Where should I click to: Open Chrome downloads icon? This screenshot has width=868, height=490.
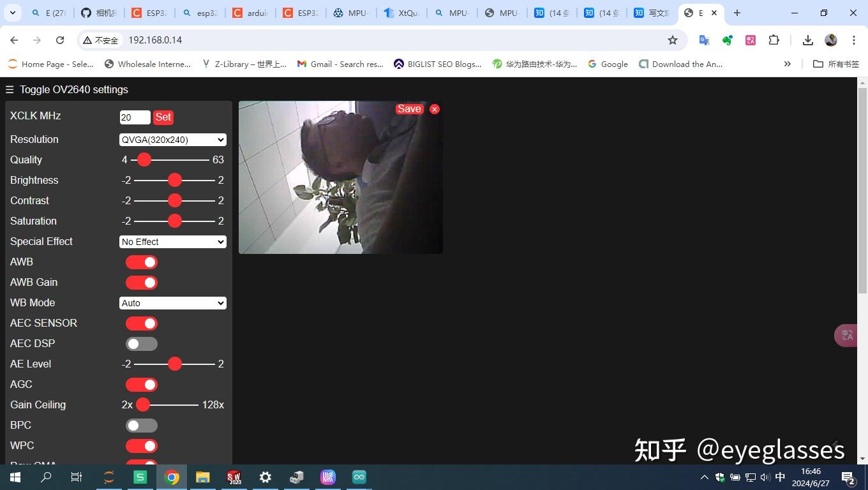[x=807, y=40]
